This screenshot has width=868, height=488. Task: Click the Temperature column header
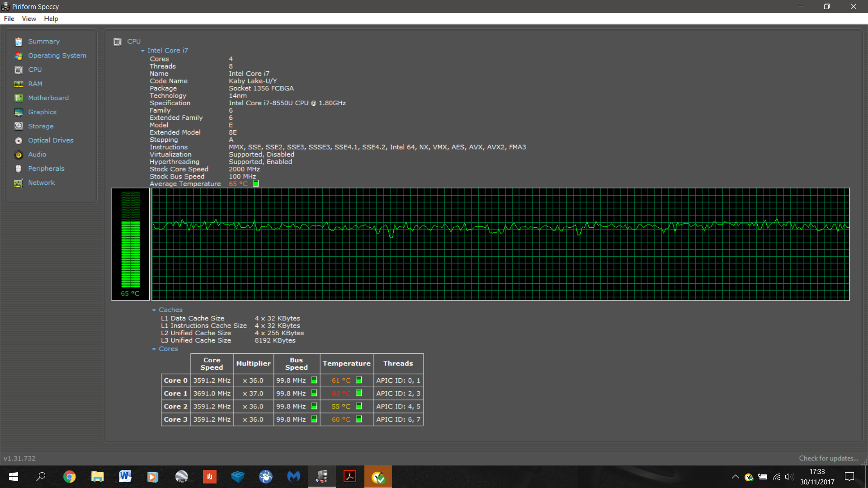pyautogui.click(x=347, y=364)
